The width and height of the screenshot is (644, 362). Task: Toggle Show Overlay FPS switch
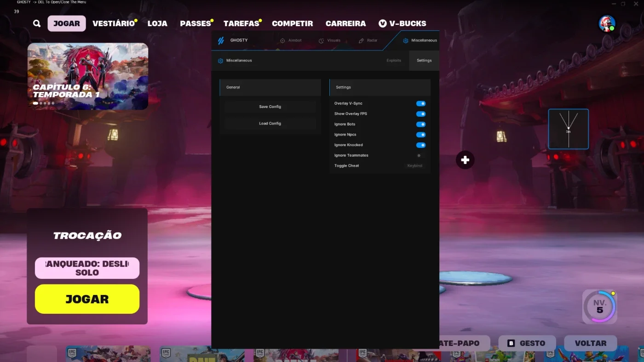[421, 114]
